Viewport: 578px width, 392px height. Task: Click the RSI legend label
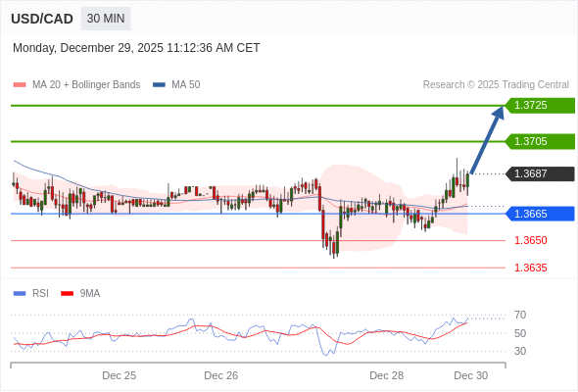coord(40,294)
